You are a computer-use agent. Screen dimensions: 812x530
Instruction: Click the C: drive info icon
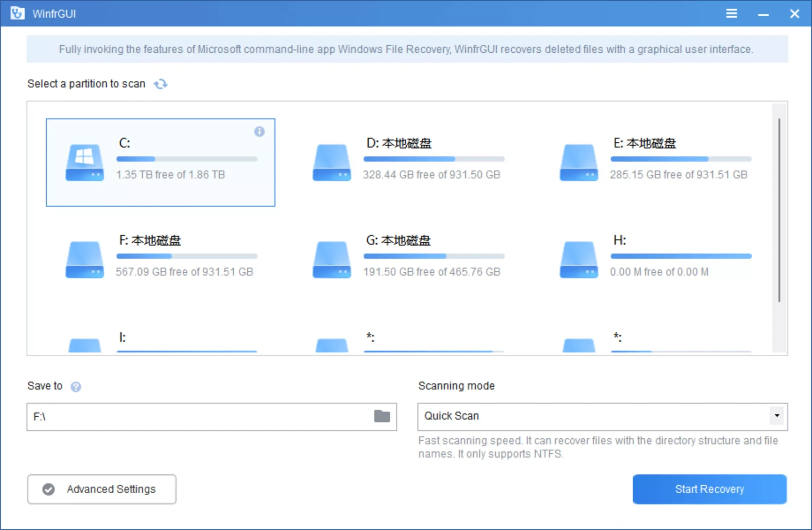pyautogui.click(x=259, y=132)
